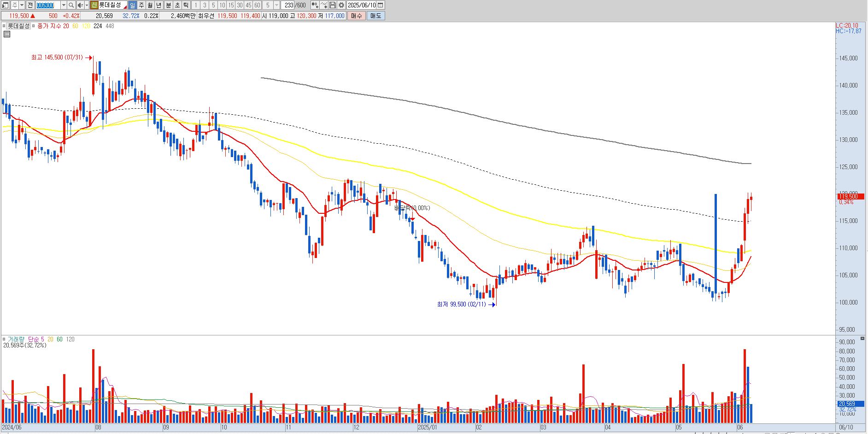The width and height of the screenshot is (868, 434).
Task: Click the line compare chart icon
Action: tap(323, 5)
